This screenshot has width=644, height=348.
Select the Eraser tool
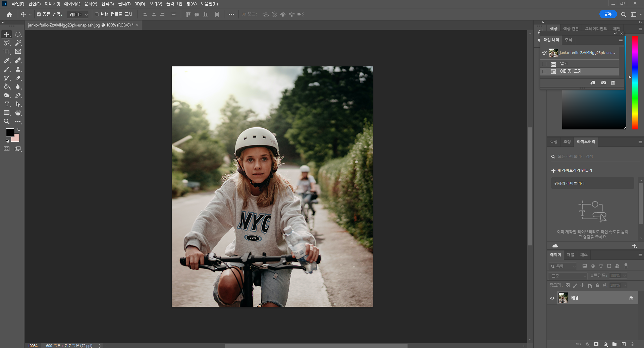click(18, 78)
